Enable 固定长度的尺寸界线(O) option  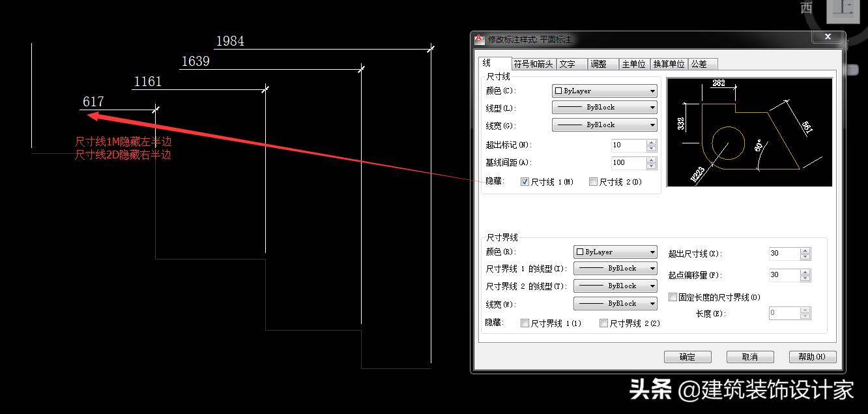click(672, 297)
